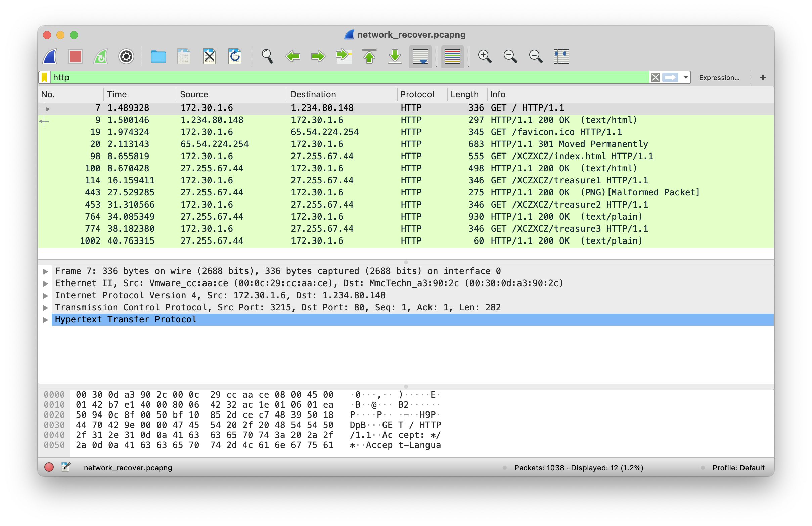Click the filter bookmark icon
Screen dimensions: 812x526
click(x=44, y=78)
